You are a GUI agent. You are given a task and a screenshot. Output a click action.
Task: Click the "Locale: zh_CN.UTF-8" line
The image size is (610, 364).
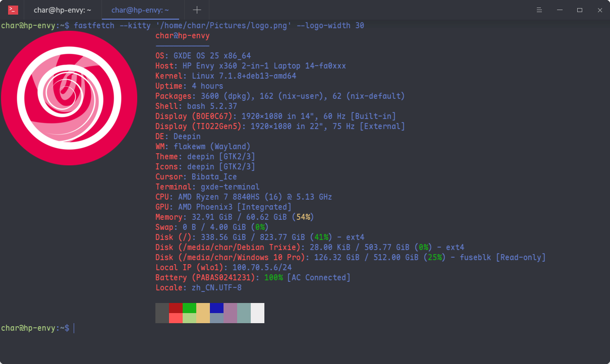click(x=198, y=288)
